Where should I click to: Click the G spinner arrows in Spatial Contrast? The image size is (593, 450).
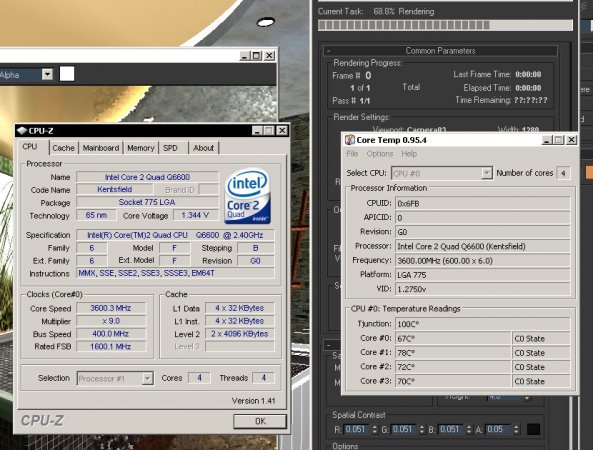[422, 429]
